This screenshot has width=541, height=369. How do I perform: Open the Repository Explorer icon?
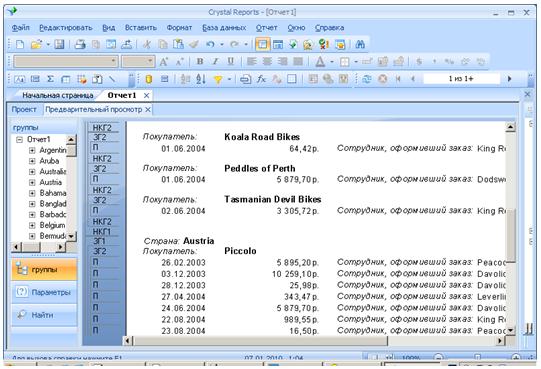308,45
